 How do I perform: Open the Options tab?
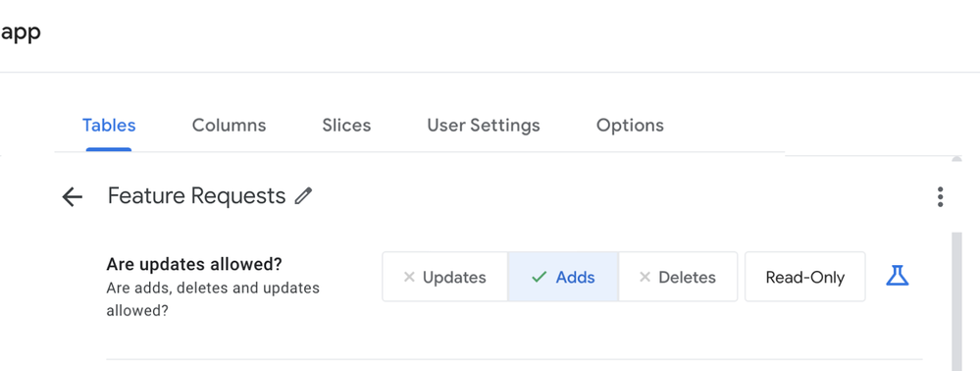630,125
